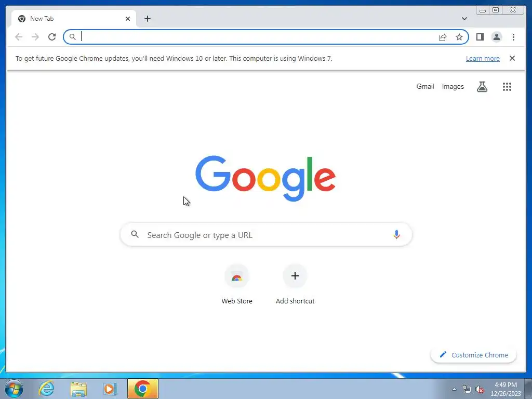Click the share icon in the address bar
Image resolution: width=532 pixels, height=399 pixels.
point(443,37)
